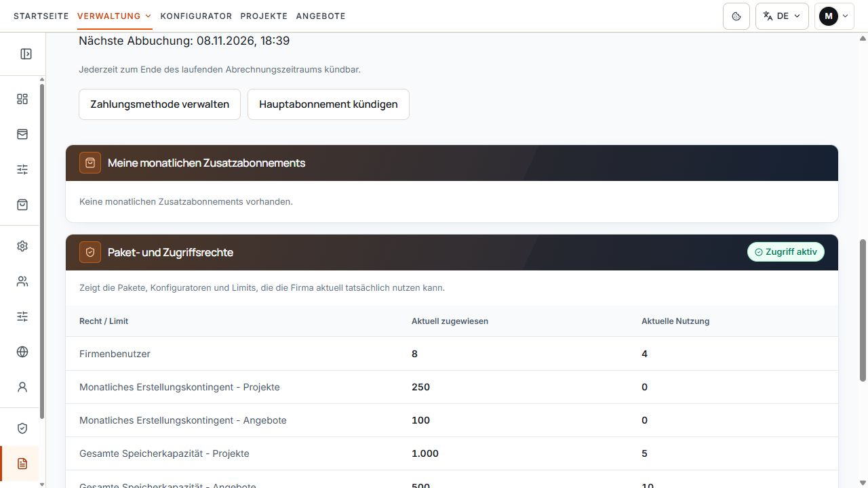Click Zahlungsmethode verwalten button

(x=159, y=104)
